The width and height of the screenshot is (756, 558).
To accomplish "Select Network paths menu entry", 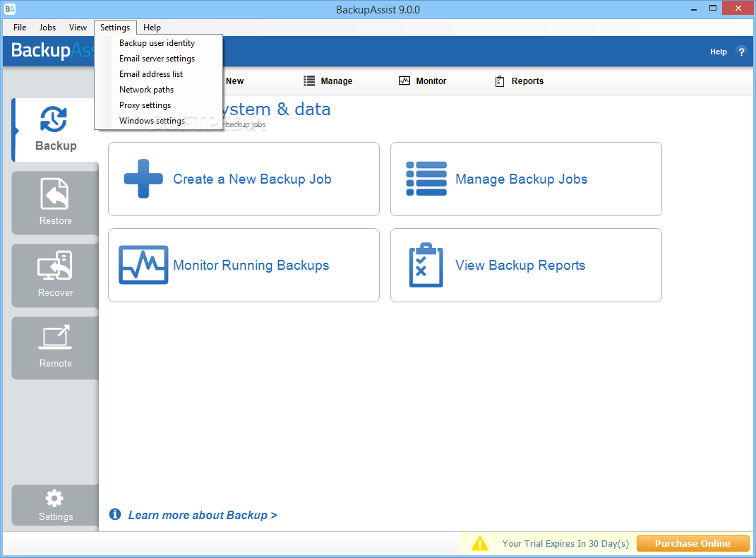I will click(159, 89).
